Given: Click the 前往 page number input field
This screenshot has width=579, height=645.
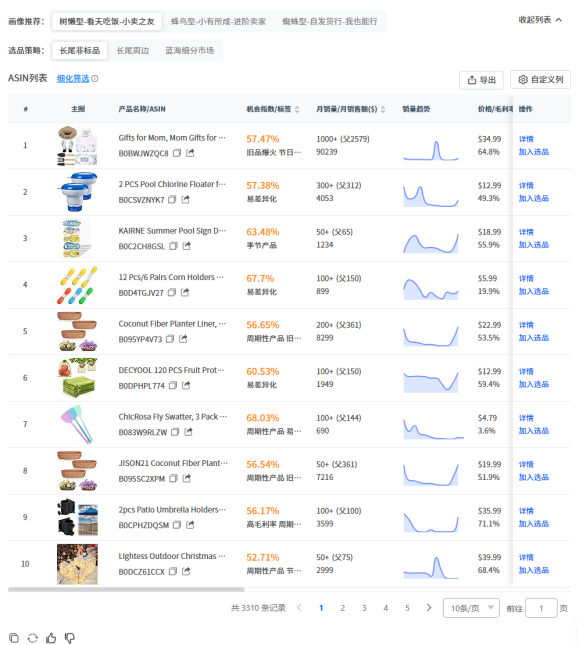Looking at the screenshot, I should [541, 608].
